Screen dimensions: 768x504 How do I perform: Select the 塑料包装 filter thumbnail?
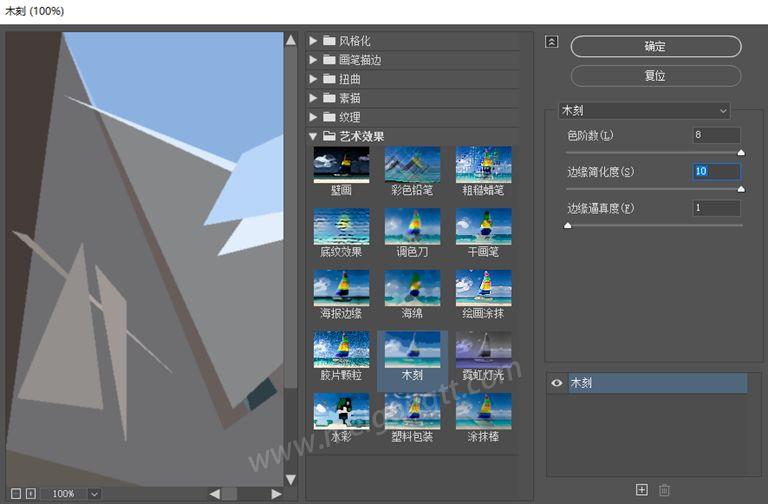412,411
